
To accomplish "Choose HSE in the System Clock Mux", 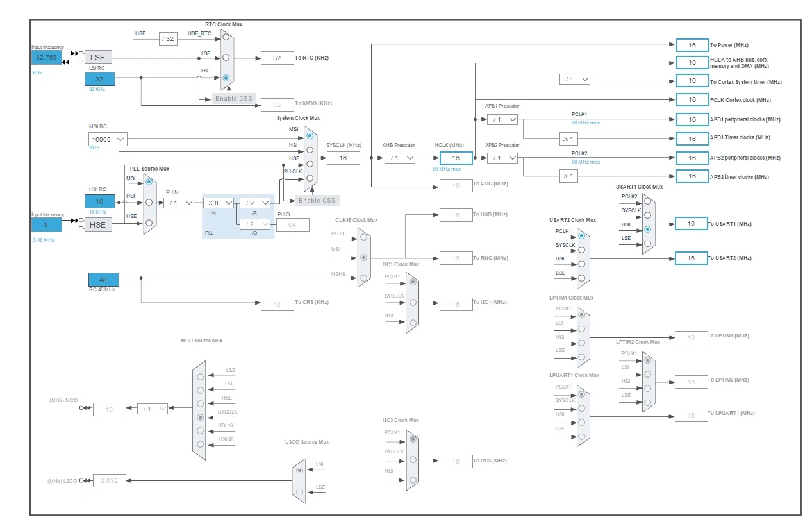I will (310, 164).
